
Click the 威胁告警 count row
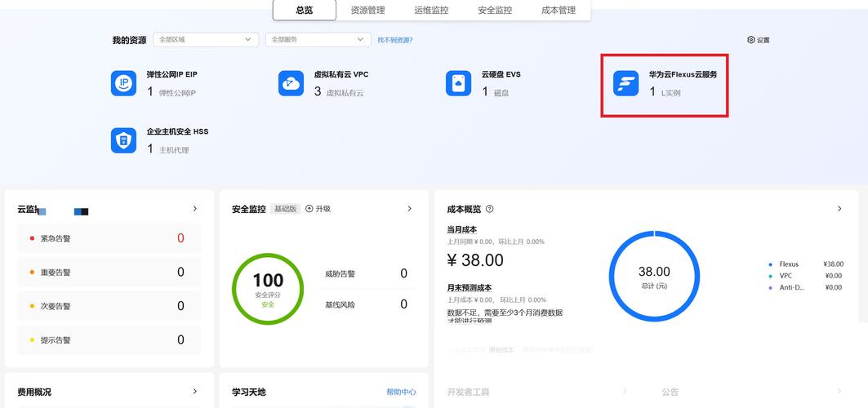click(x=367, y=273)
